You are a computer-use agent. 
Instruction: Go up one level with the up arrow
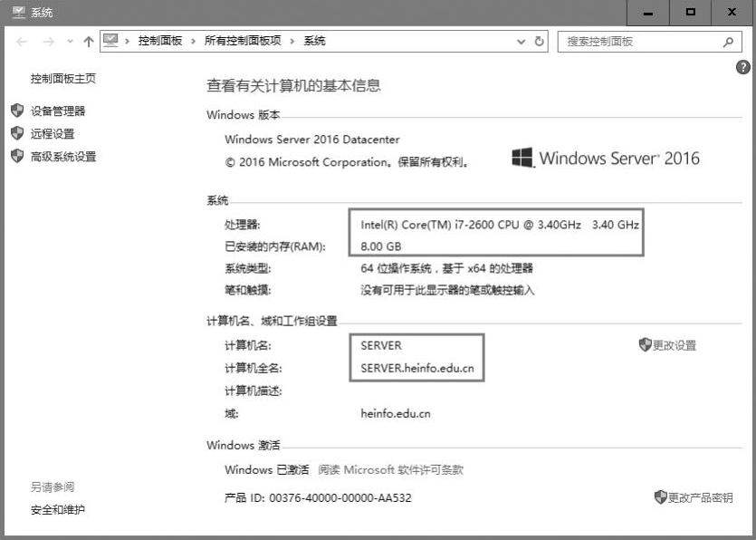88,42
